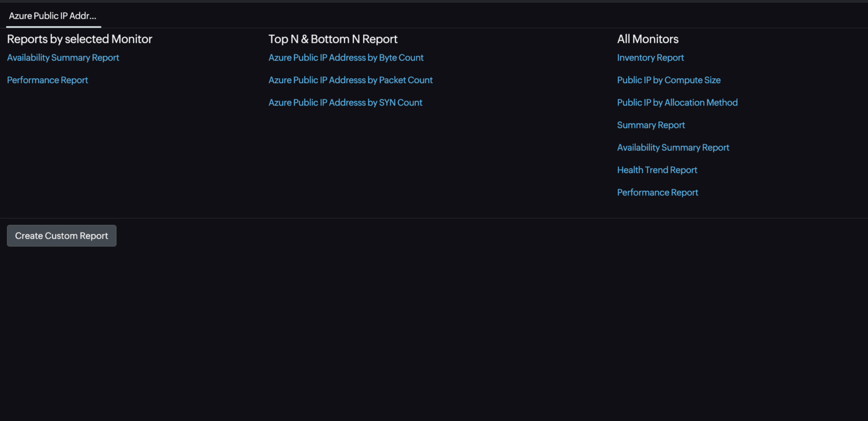Select the Top N & Bottom N Report heading
Screen dimensions: 868x421
333,39
